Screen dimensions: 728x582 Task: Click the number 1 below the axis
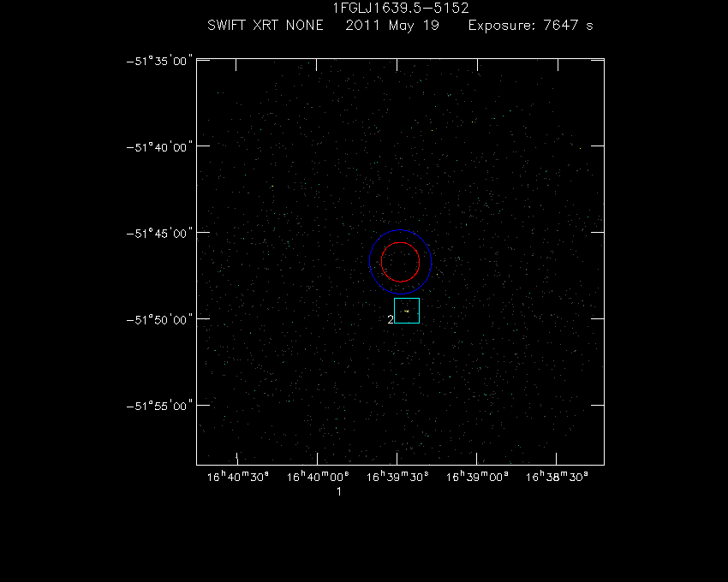339,491
